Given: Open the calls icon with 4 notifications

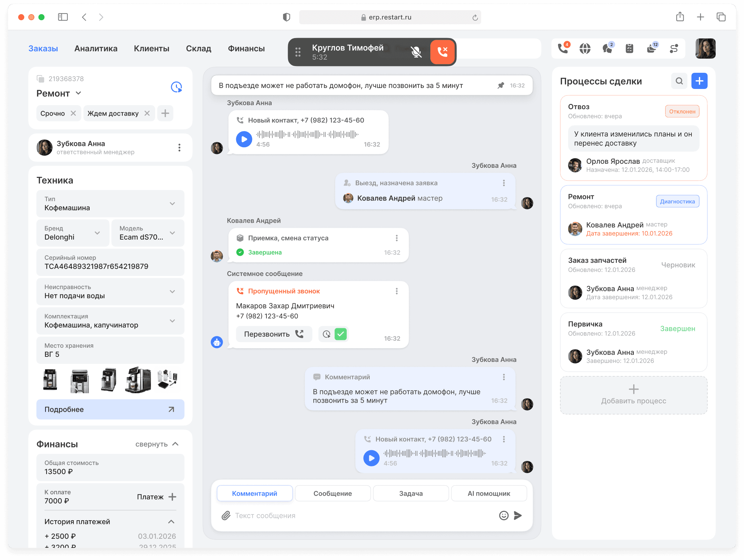Looking at the screenshot, I should pos(562,49).
